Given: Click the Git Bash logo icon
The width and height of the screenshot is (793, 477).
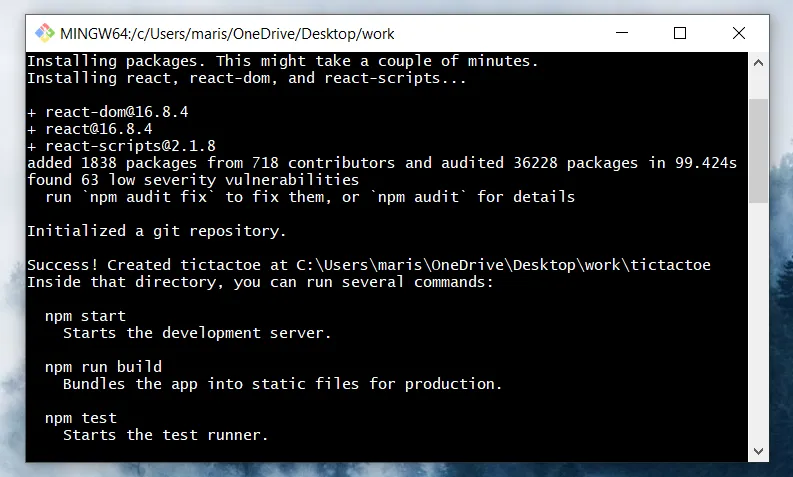Looking at the screenshot, I should pos(45,33).
